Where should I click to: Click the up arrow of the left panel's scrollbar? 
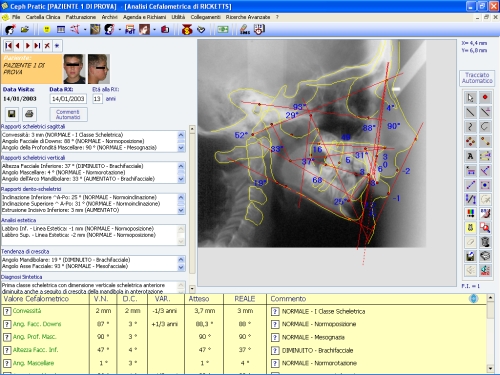click(192, 129)
